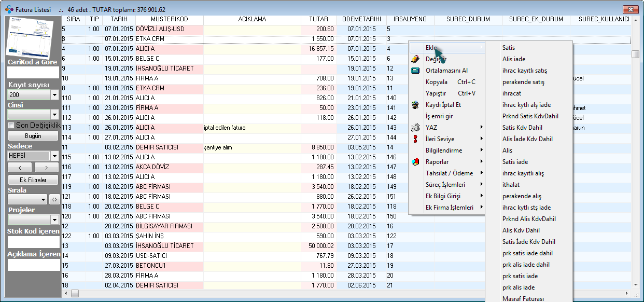Click the 'şantiye alım' description cell
The width and height of the screenshot is (644, 302).
(252, 147)
